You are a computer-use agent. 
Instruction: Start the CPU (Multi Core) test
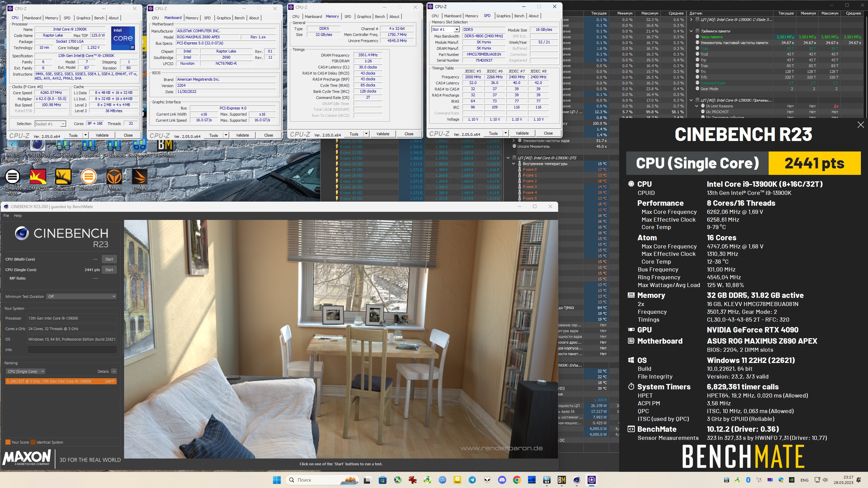click(x=109, y=259)
